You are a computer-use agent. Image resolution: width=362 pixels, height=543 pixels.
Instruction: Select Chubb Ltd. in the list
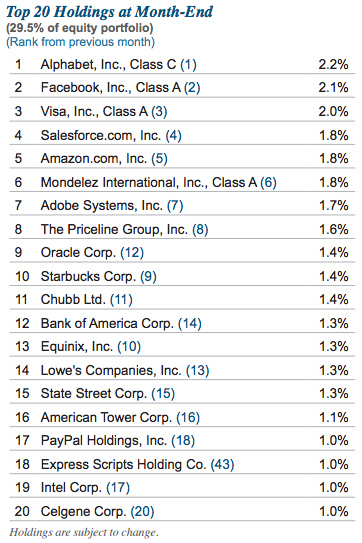coord(73,300)
